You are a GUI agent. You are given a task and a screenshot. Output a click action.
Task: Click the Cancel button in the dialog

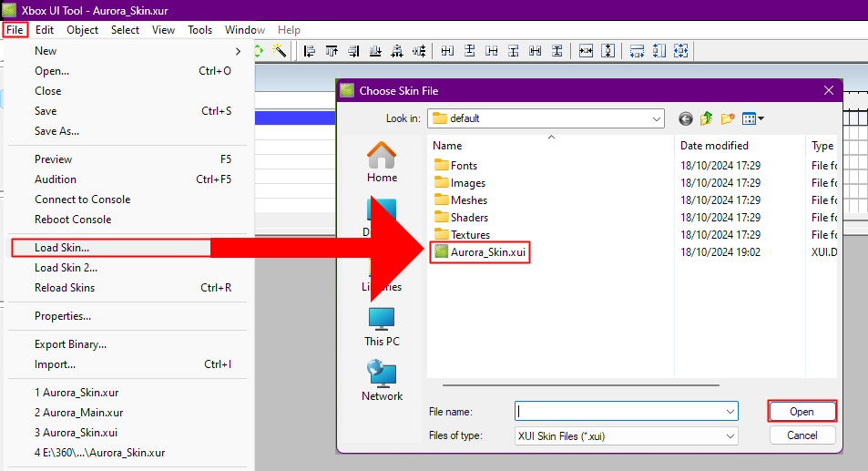[802, 435]
